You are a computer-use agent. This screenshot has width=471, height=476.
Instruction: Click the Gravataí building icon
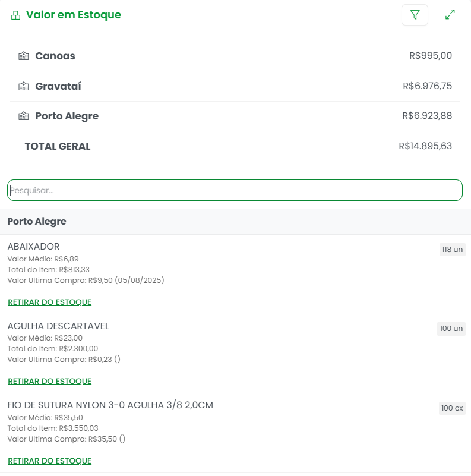click(x=24, y=86)
